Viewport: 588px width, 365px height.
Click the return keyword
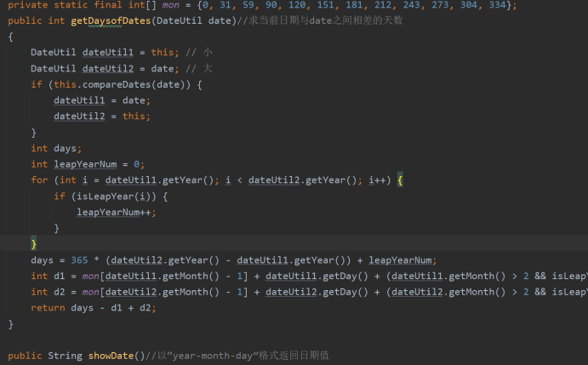[x=48, y=308]
